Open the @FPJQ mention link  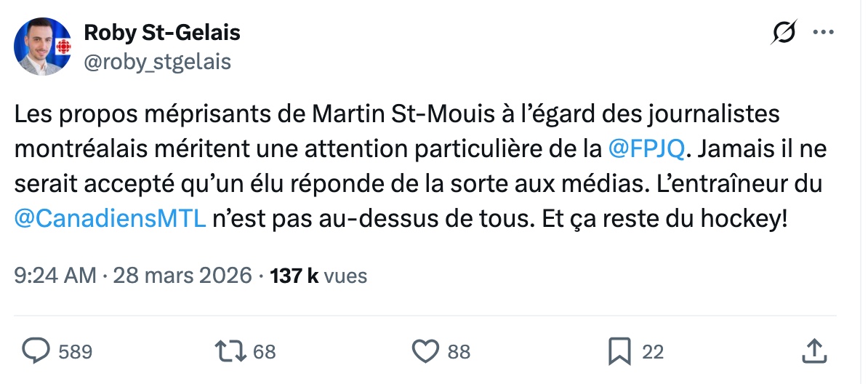[x=646, y=148]
